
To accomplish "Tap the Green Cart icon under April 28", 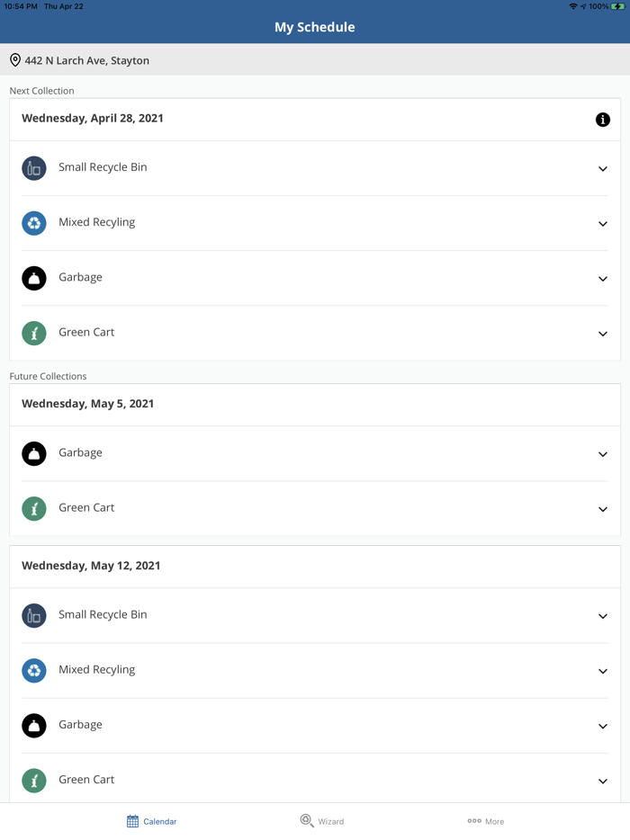I will click(x=34, y=333).
